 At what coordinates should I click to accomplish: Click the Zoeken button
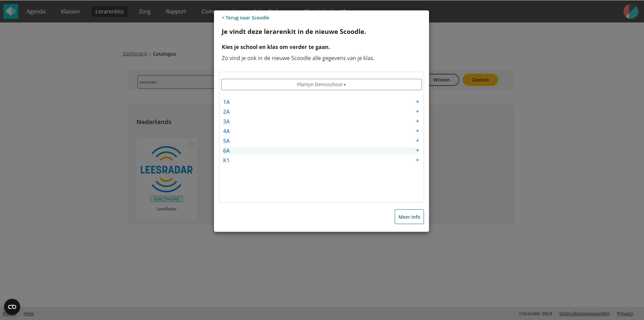(480, 80)
